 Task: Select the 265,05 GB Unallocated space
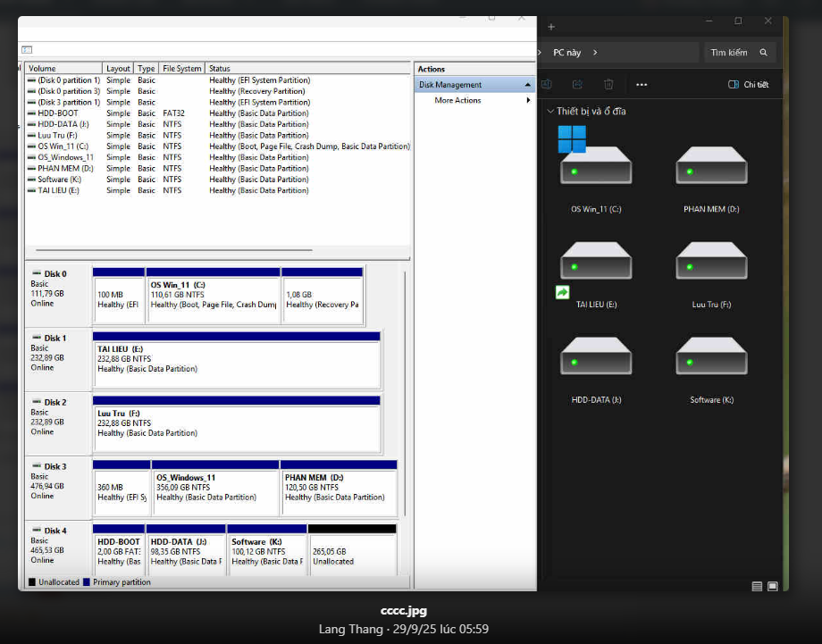coord(352,551)
